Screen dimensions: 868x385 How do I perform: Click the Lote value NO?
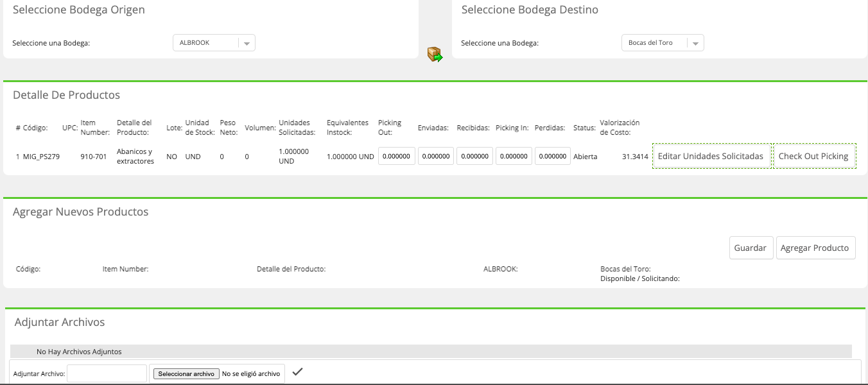(171, 156)
